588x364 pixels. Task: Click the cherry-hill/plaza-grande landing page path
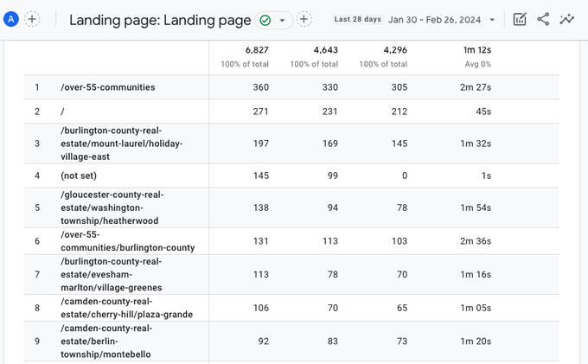127,308
